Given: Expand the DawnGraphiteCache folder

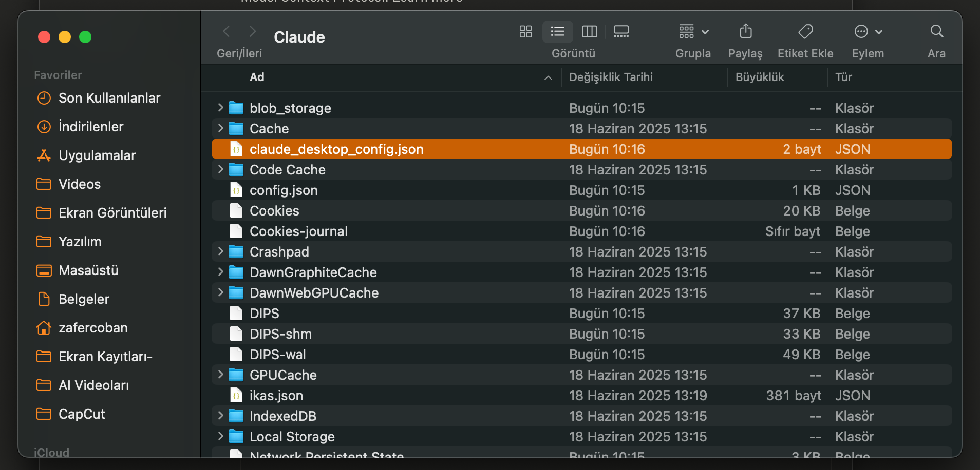Looking at the screenshot, I should tap(220, 272).
